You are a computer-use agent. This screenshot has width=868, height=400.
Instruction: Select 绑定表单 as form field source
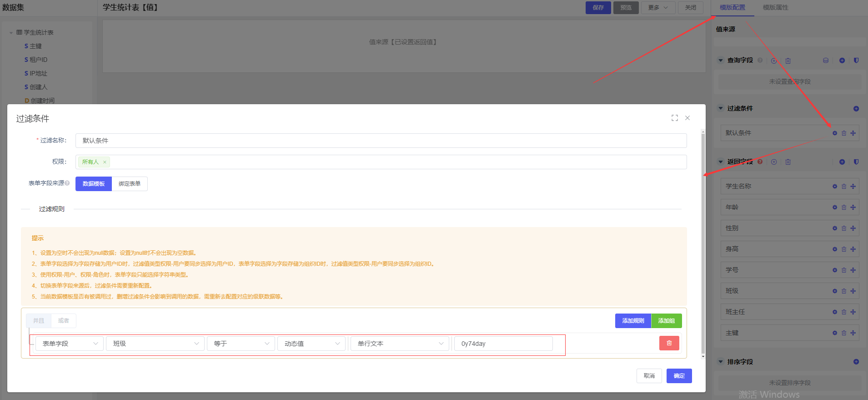click(x=130, y=184)
